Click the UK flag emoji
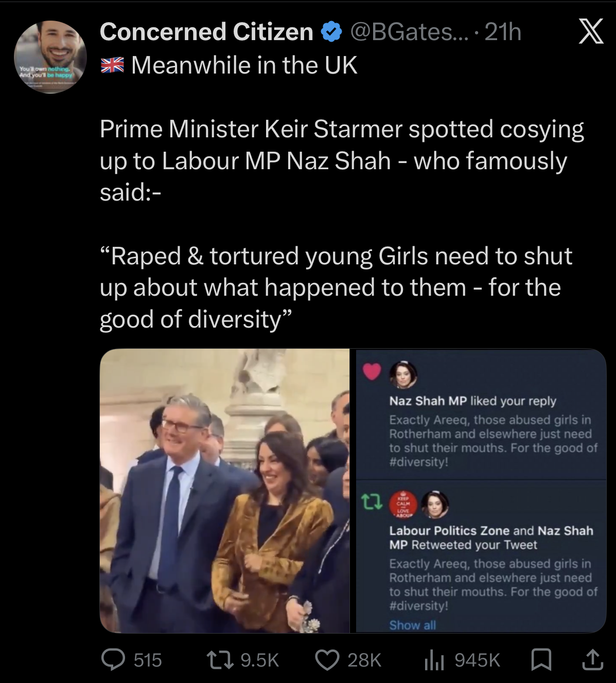 coord(112,65)
